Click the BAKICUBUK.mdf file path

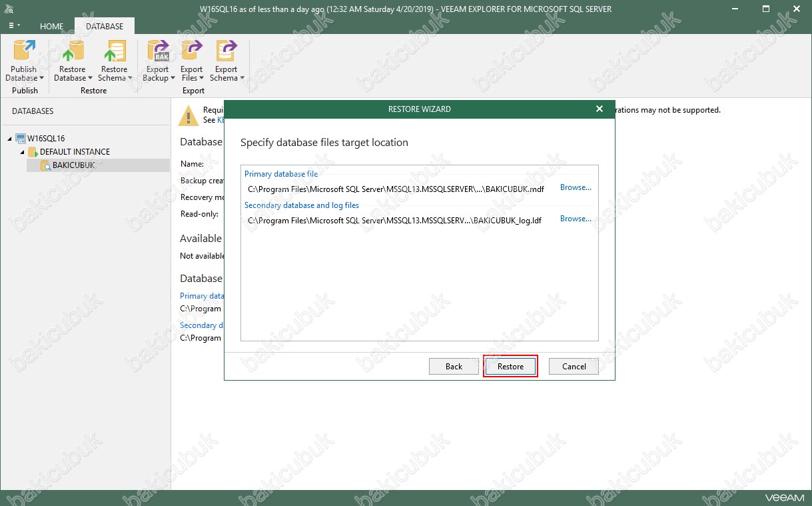pos(396,189)
